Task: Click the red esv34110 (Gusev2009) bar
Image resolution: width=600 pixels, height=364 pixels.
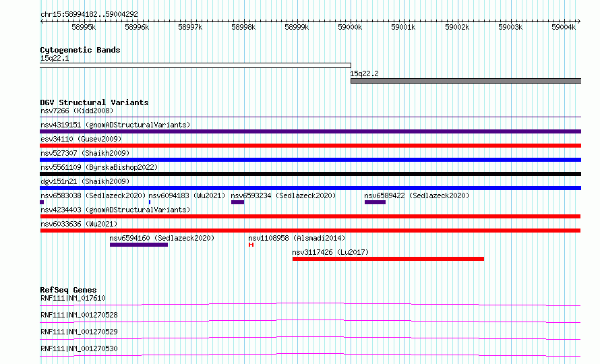Action: click(310, 146)
